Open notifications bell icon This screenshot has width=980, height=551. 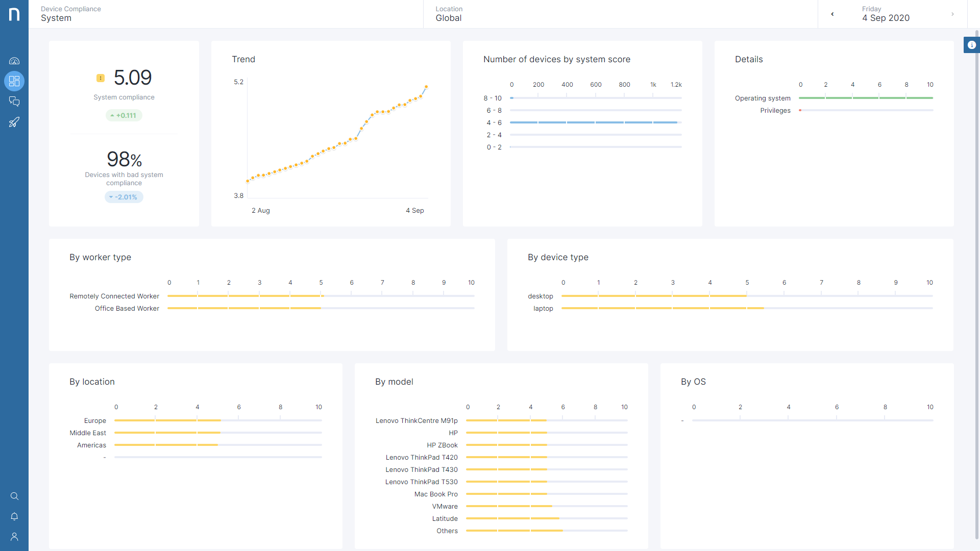click(x=14, y=516)
